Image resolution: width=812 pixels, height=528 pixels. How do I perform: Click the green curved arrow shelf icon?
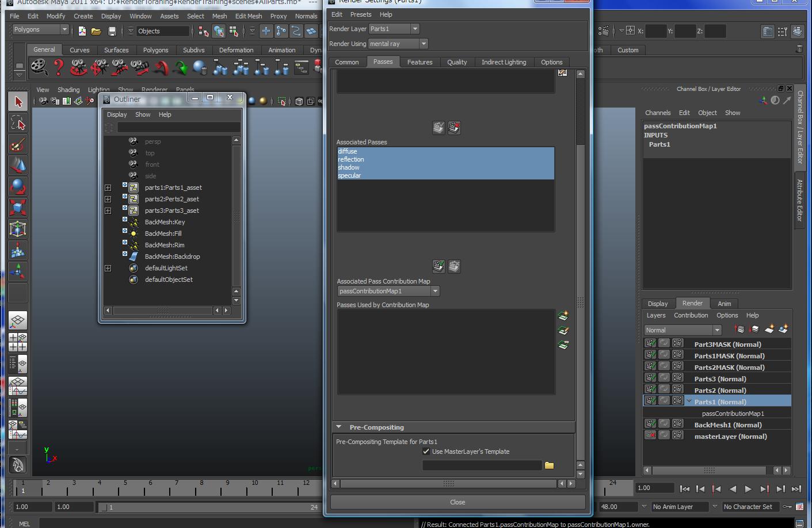coord(181,68)
